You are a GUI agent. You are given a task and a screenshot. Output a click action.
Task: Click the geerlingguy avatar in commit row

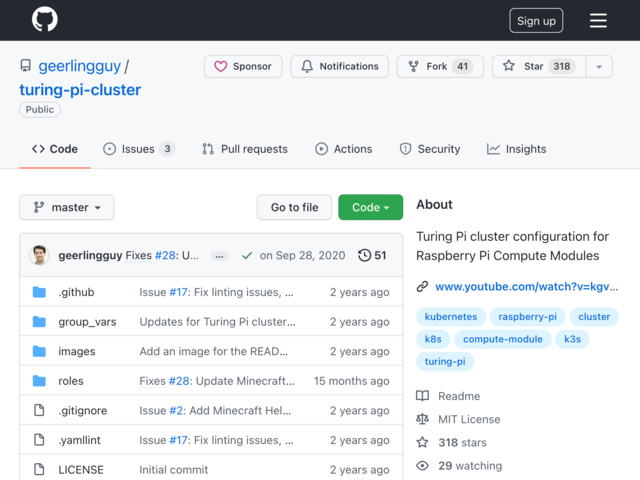click(x=40, y=255)
